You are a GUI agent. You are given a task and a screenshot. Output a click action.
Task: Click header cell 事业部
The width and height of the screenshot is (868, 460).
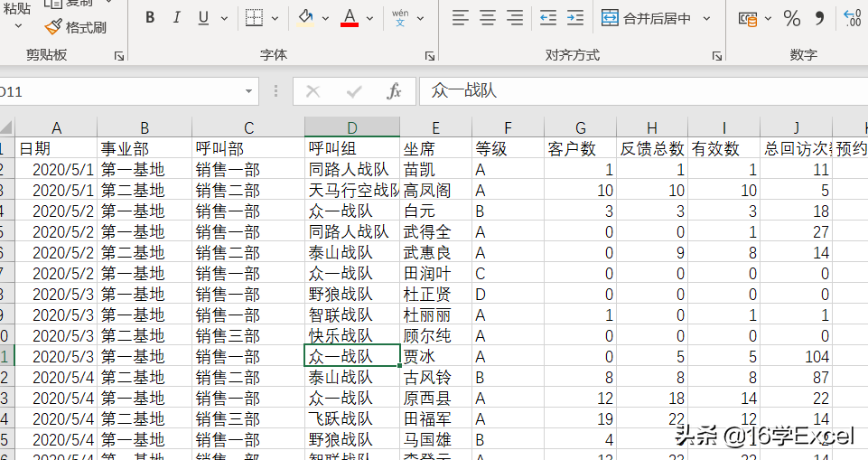[x=145, y=148]
